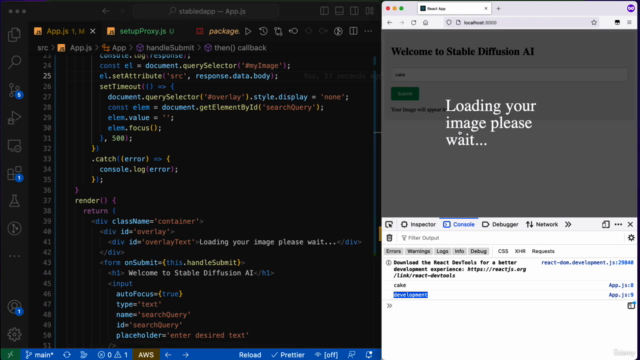Toggle the [off] status bar item
The width and height of the screenshot is (640, 360).
click(x=326, y=355)
